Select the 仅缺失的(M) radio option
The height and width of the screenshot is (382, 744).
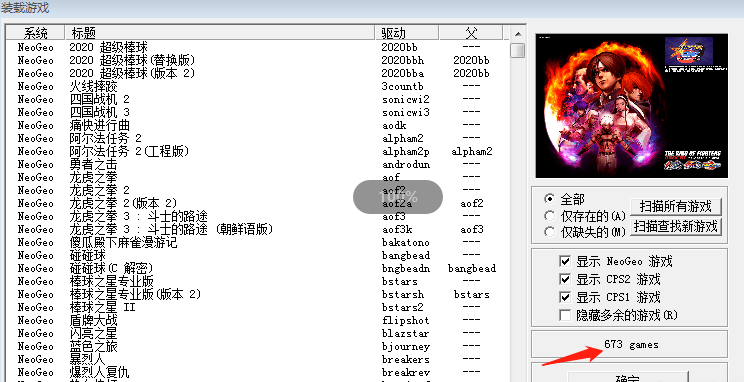(550, 232)
